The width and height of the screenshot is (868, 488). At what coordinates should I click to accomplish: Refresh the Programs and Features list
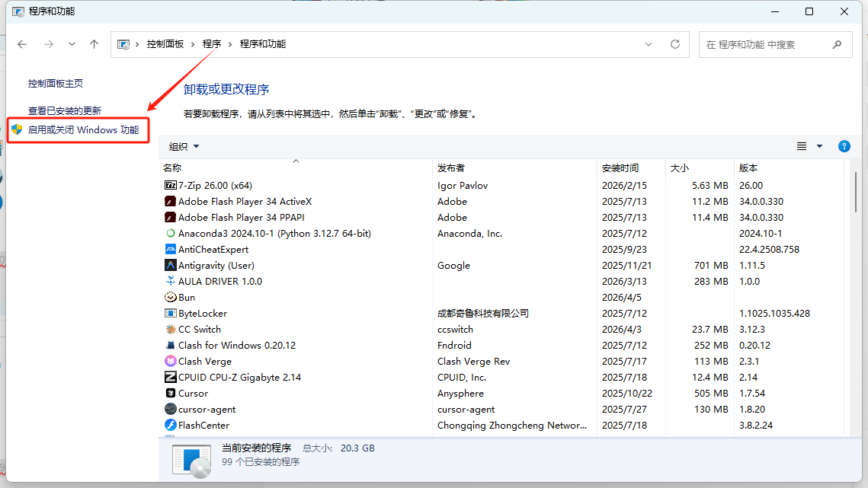pyautogui.click(x=674, y=44)
